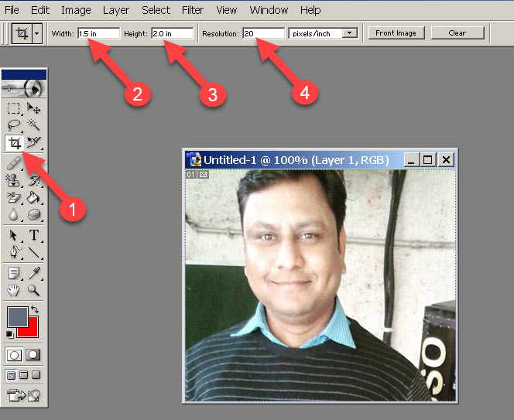Image resolution: width=514 pixels, height=420 pixels.
Task: Open the Help menu
Action: (x=310, y=10)
